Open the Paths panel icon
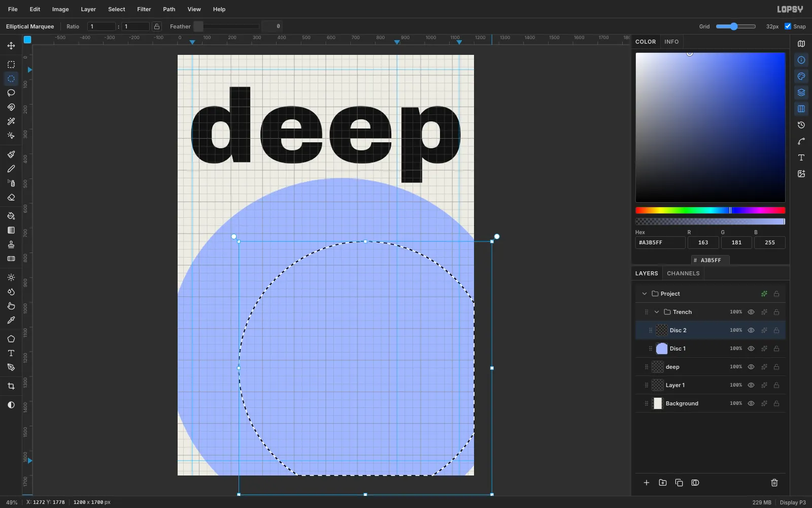Image resolution: width=812 pixels, height=508 pixels. [x=801, y=141]
